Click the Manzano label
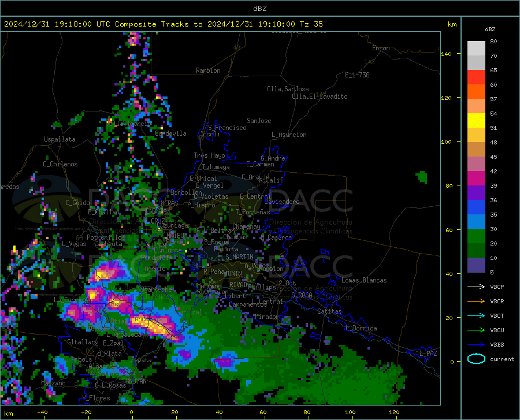The height and width of the screenshot is (420, 520). (x=53, y=383)
